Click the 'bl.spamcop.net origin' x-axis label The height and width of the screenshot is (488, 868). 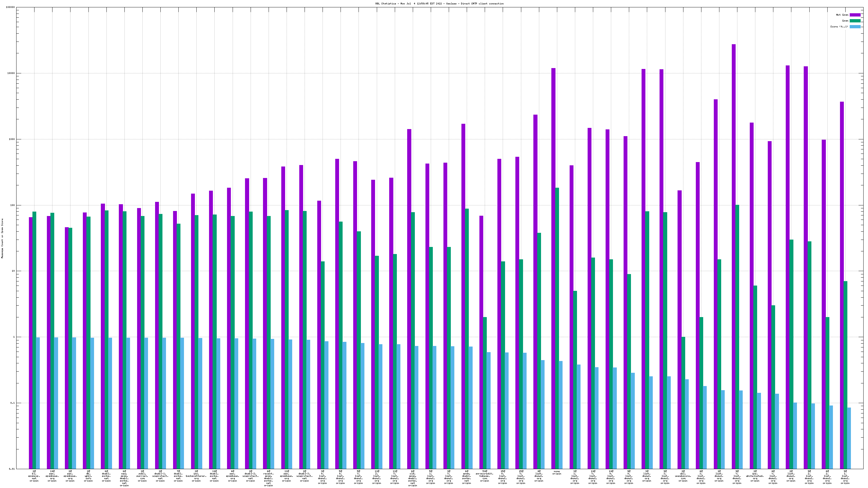[34, 476]
